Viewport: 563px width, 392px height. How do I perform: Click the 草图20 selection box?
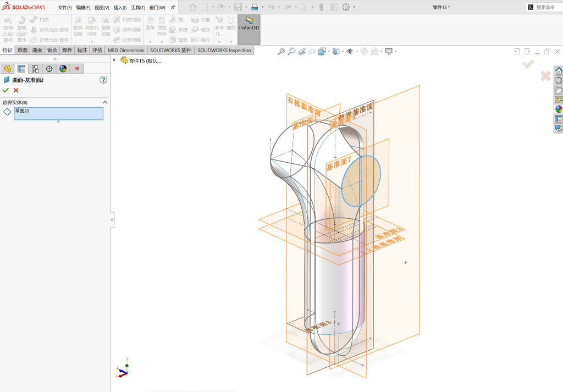tap(58, 113)
